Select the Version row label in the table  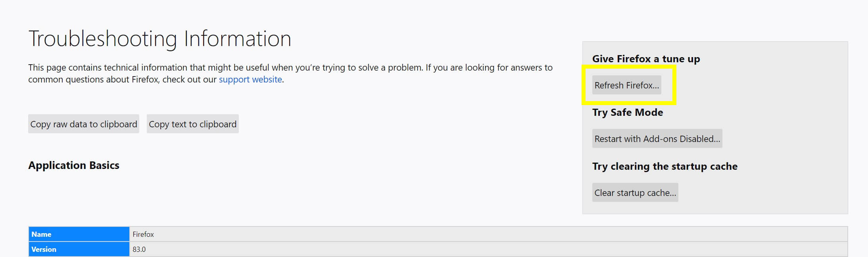coord(44,249)
